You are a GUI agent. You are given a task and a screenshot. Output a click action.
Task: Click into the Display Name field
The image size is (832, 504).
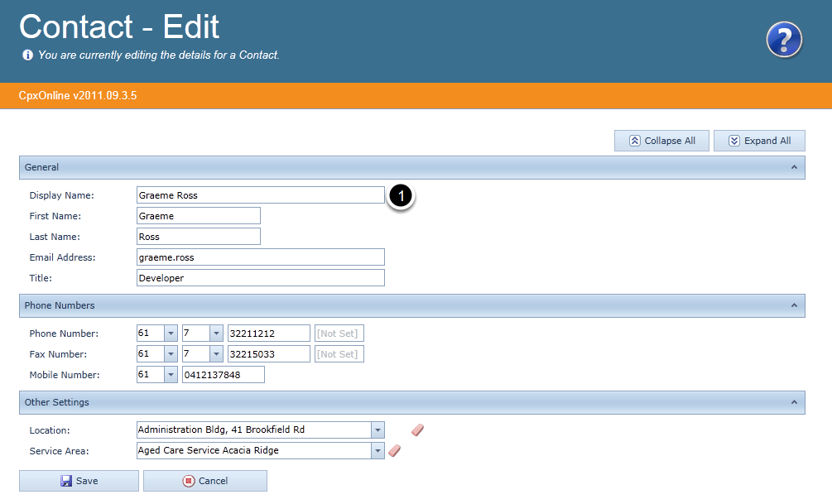260,195
